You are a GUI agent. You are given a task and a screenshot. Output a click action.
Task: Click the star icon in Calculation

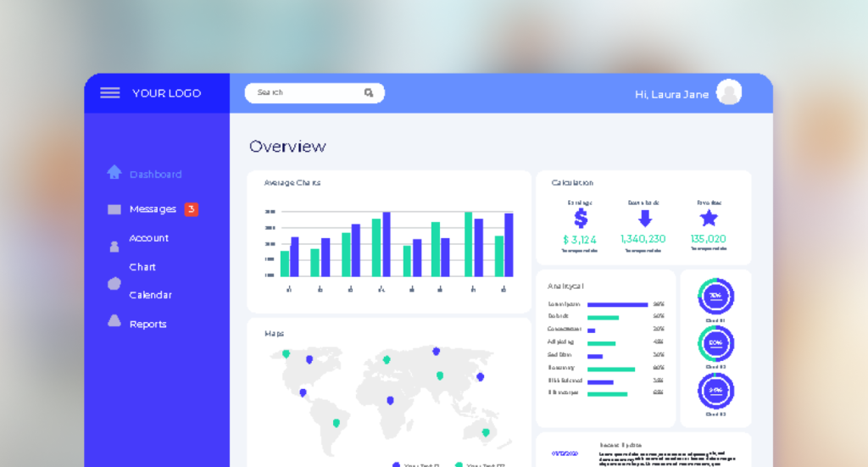(709, 219)
